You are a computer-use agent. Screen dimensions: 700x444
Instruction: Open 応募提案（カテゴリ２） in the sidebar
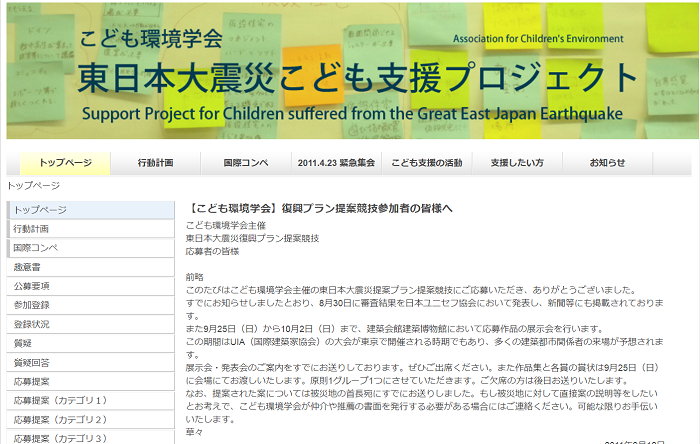click(60, 419)
